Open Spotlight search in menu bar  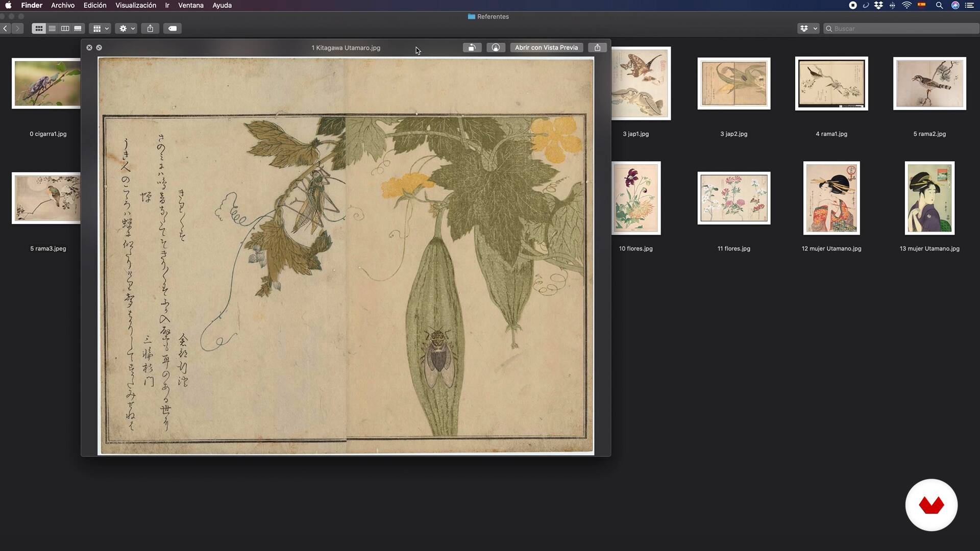pyautogui.click(x=939, y=5)
